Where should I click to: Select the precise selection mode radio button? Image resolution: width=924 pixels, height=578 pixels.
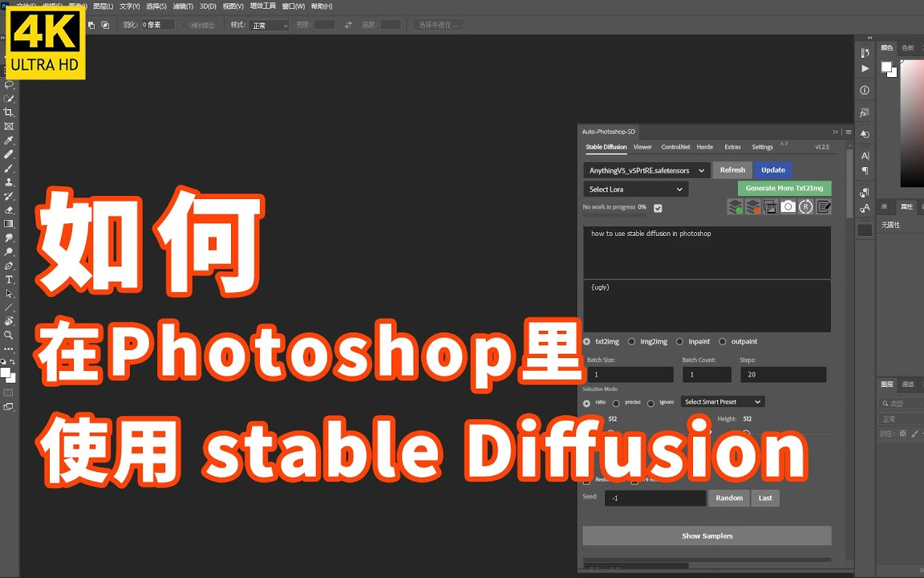click(616, 402)
